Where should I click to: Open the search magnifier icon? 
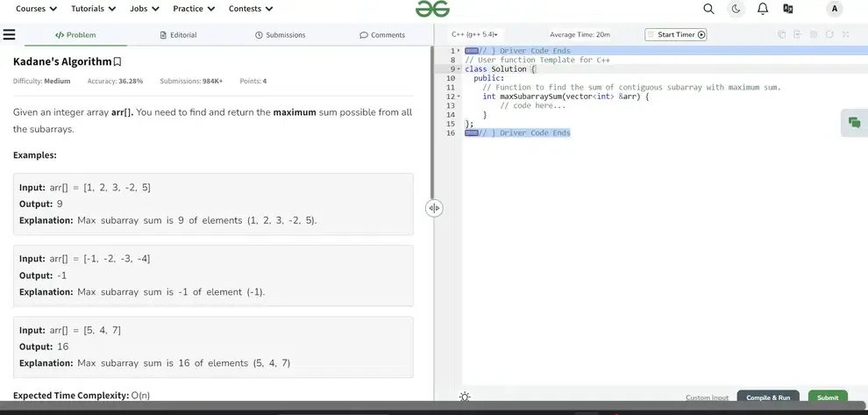[x=708, y=9]
